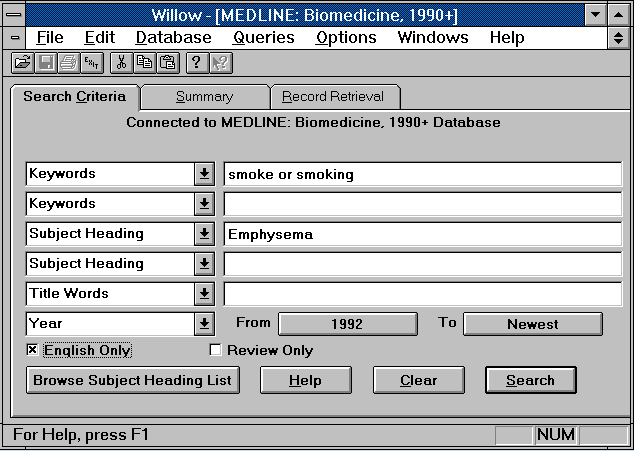Click the Search button
Screen dimensions: 634x451
(530, 380)
